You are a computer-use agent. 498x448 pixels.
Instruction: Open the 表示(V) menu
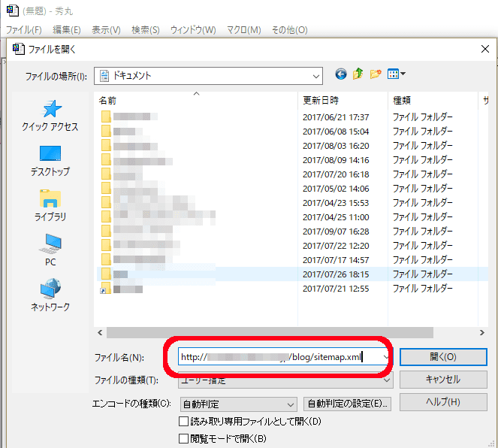click(106, 30)
